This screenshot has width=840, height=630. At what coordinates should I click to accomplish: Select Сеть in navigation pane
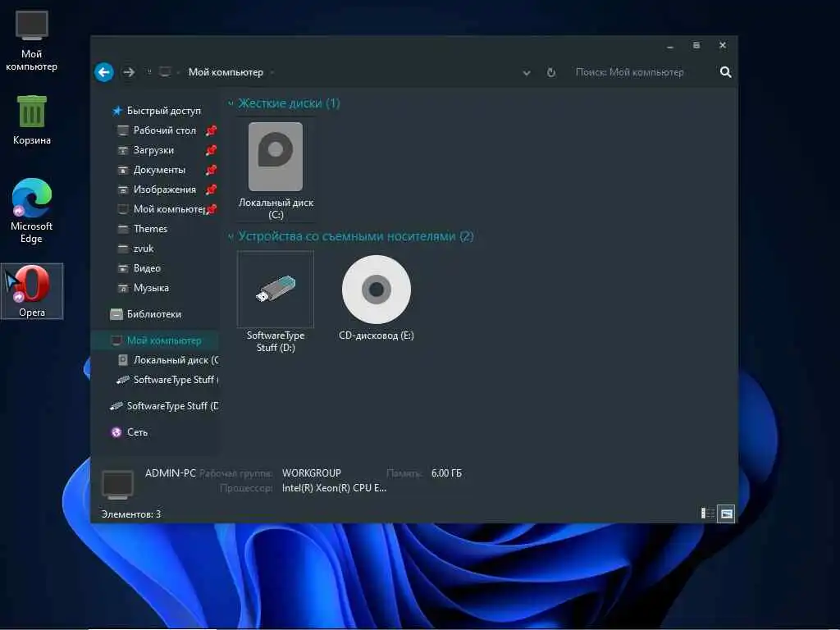129,432
